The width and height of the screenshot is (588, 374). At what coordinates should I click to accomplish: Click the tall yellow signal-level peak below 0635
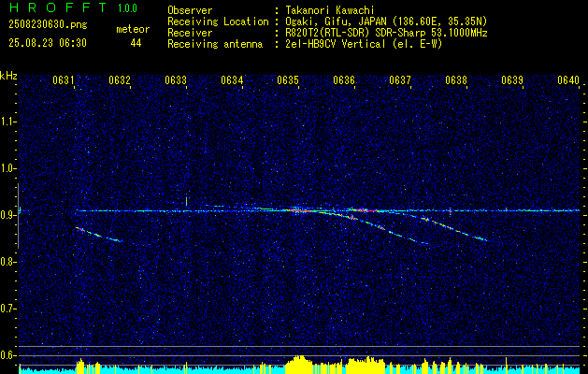299,364
